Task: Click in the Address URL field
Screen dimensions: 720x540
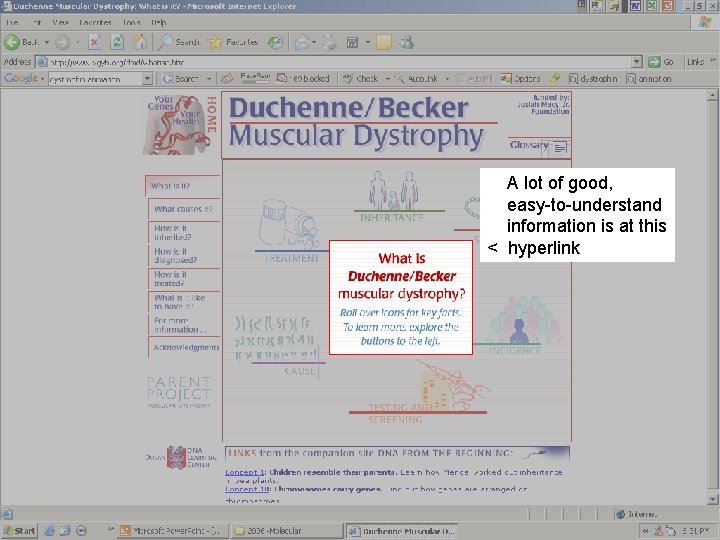Action: click(339, 62)
